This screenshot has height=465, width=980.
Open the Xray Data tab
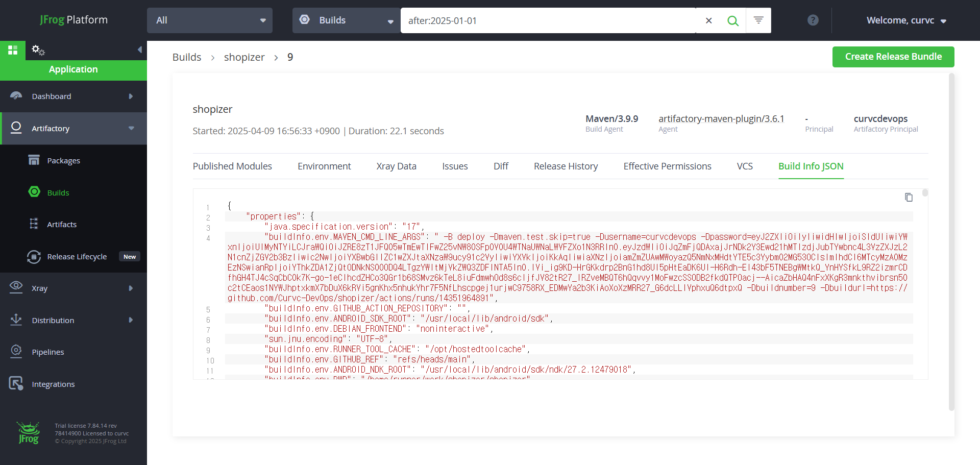(x=396, y=166)
